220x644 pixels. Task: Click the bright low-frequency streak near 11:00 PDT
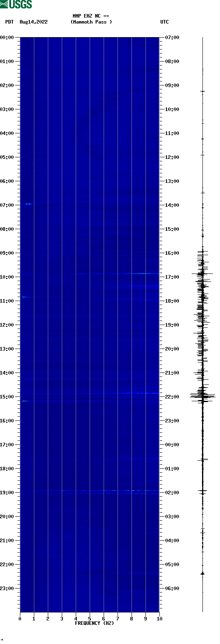tap(26, 297)
